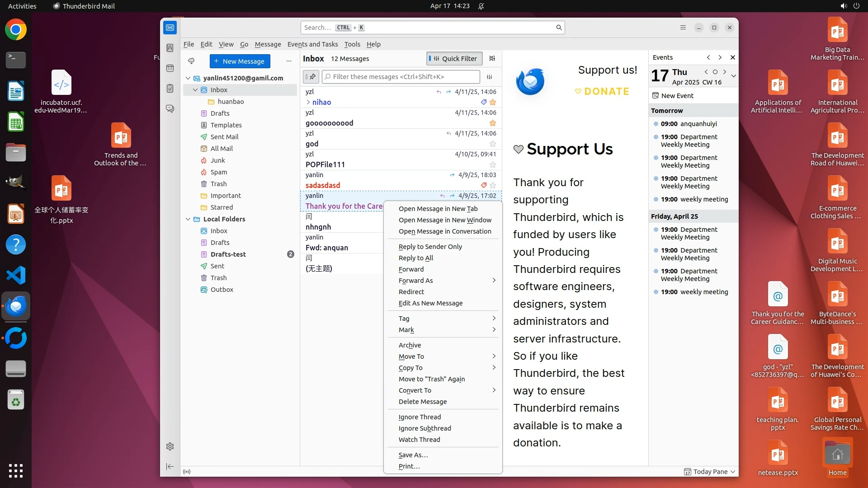868x488 pixels.
Task: Open the Tasks space icon
Action: tap(170, 89)
